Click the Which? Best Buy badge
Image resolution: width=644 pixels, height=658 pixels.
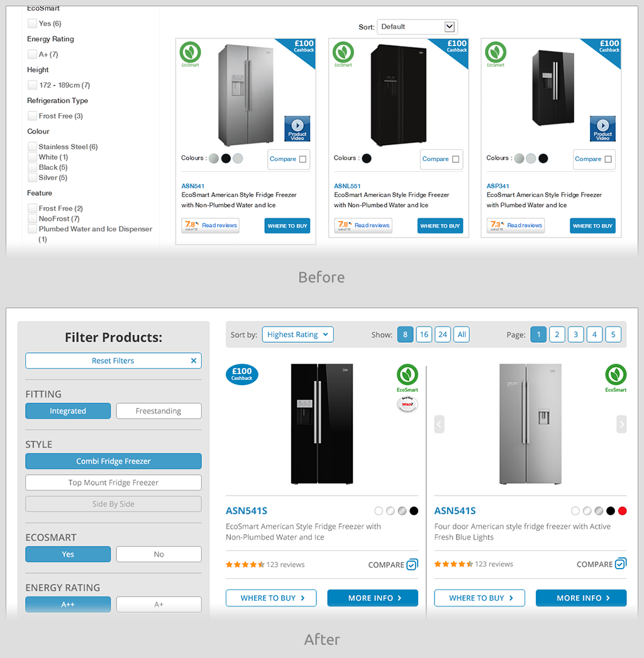click(407, 404)
